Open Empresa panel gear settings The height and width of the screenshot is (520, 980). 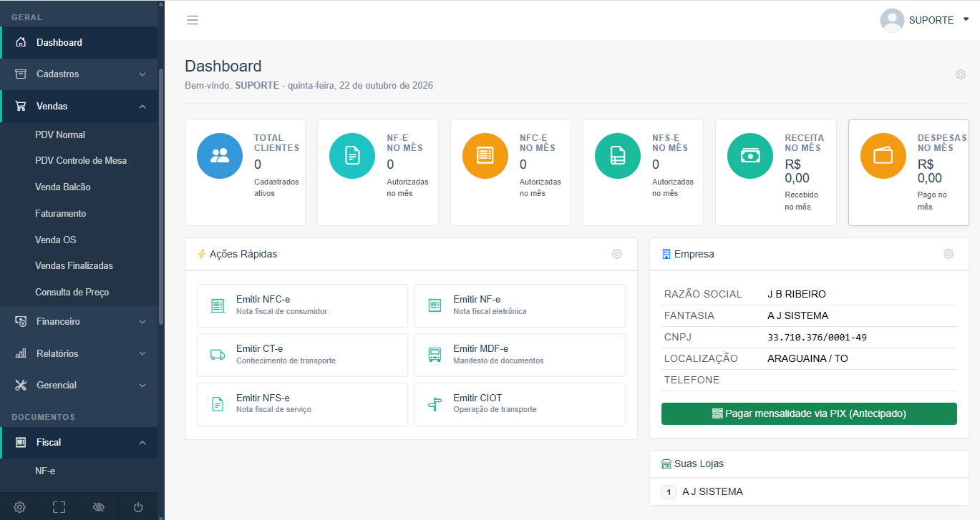point(949,254)
